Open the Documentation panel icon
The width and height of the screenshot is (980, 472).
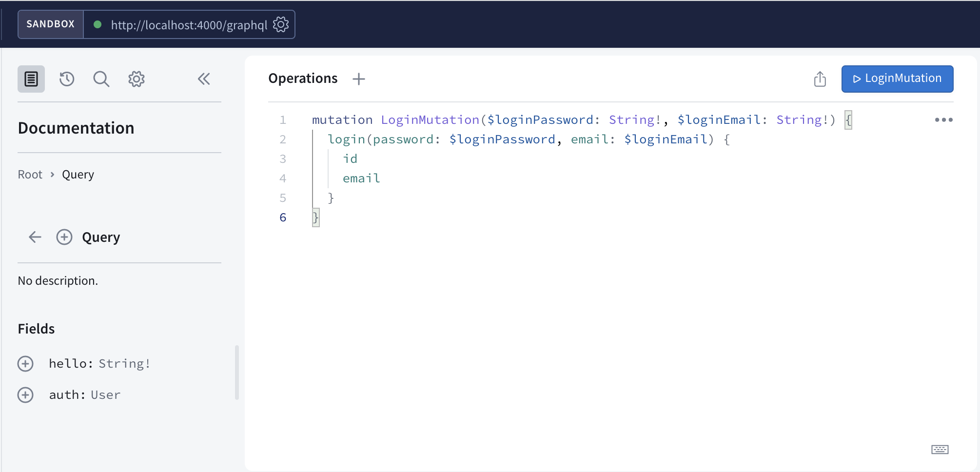(x=31, y=79)
